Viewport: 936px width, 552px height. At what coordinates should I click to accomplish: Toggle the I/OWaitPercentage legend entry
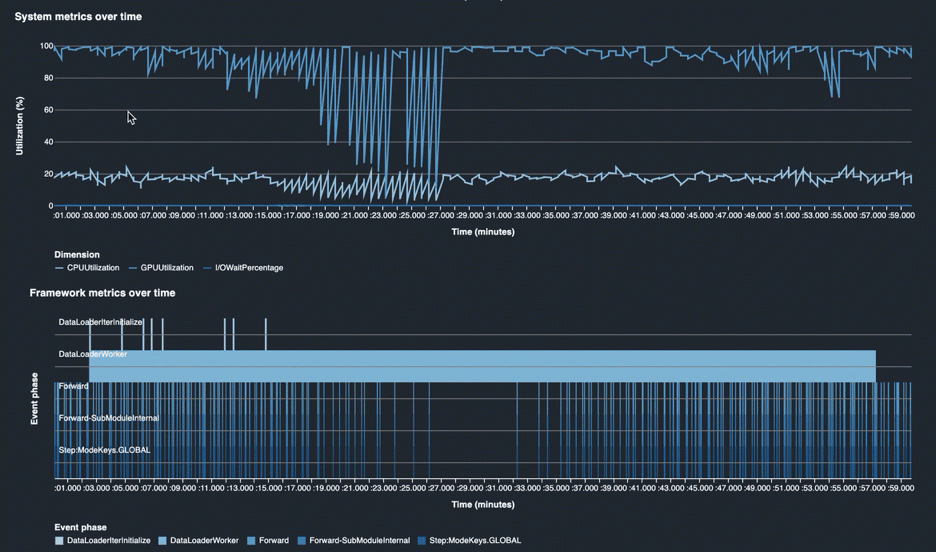pos(249,268)
